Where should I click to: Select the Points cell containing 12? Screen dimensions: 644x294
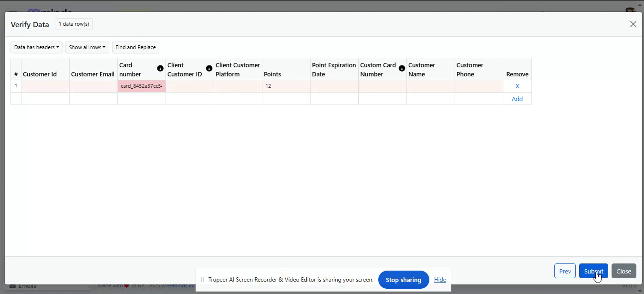286,86
